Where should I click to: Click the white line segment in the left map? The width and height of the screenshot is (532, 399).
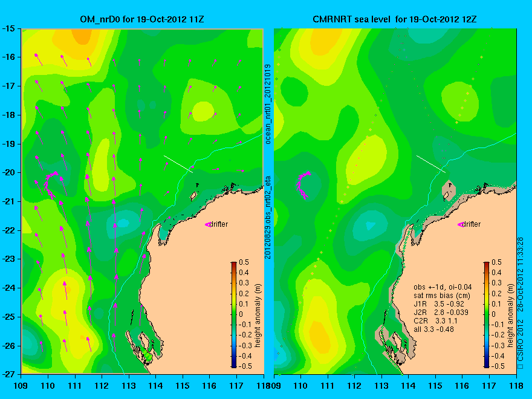point(178,164)
